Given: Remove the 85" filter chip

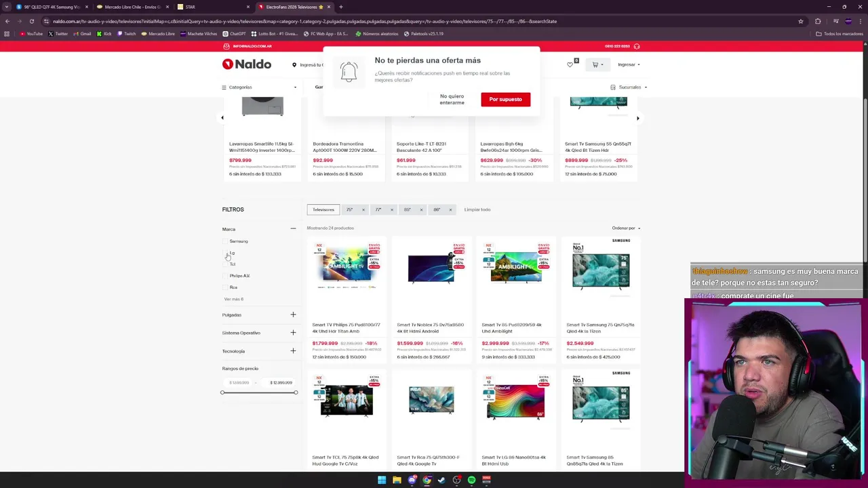Looking at the screenshot, I should tap(421, 209).
